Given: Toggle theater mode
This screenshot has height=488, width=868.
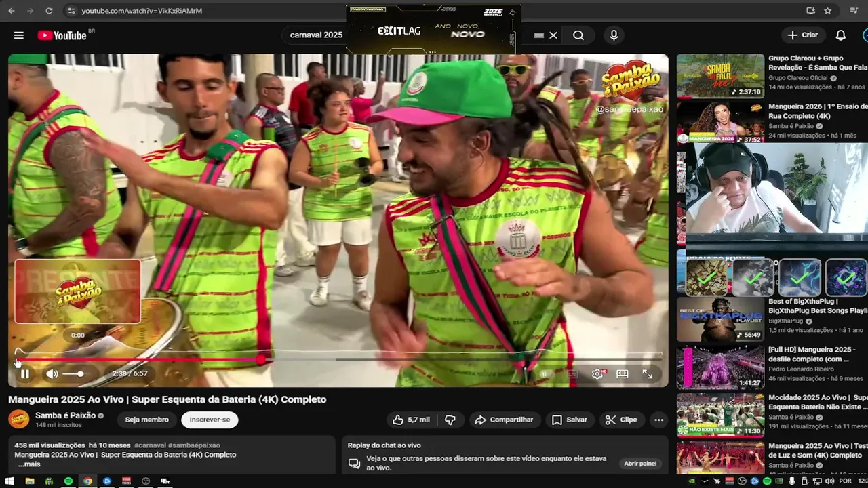Looking at the screenshot, I should coord(623,374).
